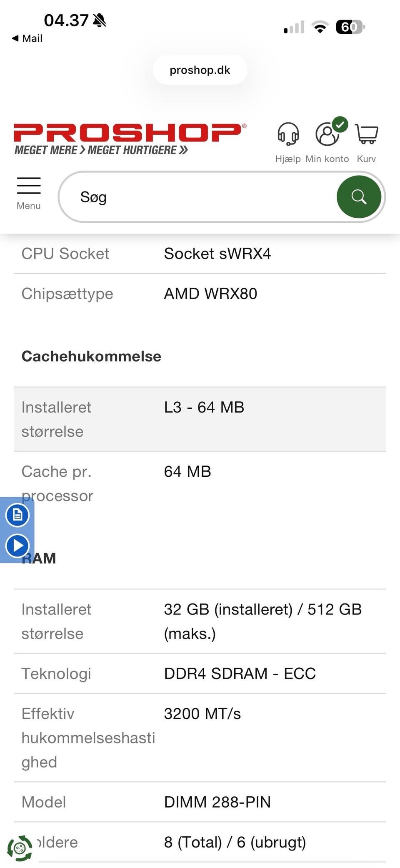Tap the proshop.dk address bar

click(200, 70)
